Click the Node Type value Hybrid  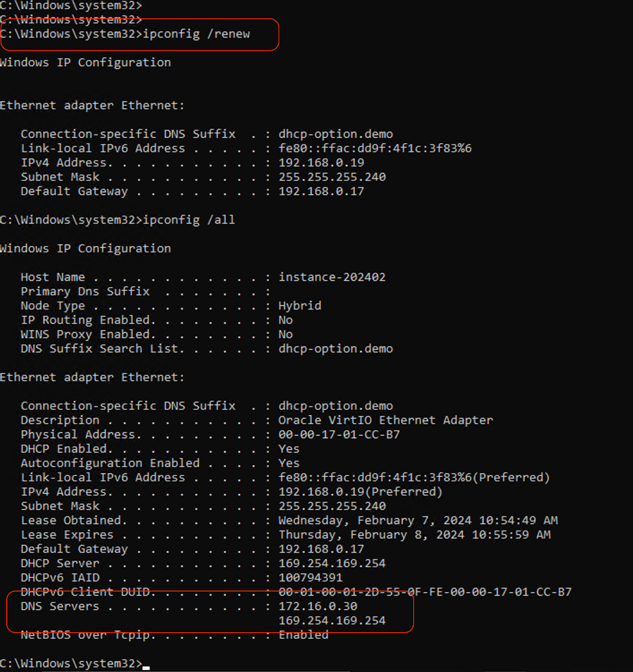[300, 306]
